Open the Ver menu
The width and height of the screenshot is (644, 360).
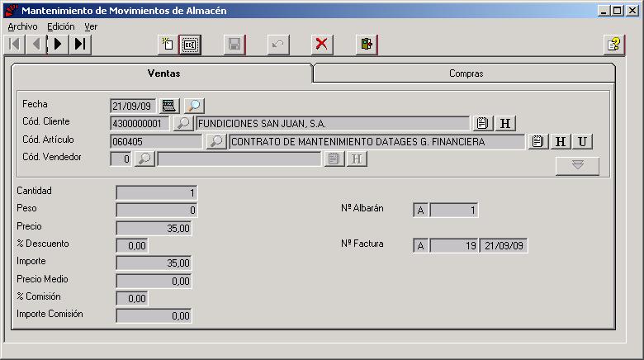(x=91, y=26)
